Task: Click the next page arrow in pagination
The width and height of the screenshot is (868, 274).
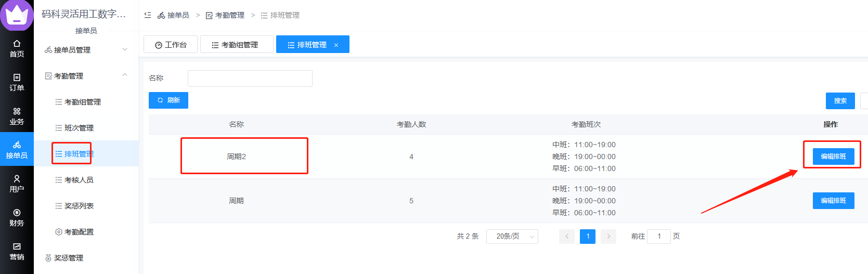Action: (608, 237)
